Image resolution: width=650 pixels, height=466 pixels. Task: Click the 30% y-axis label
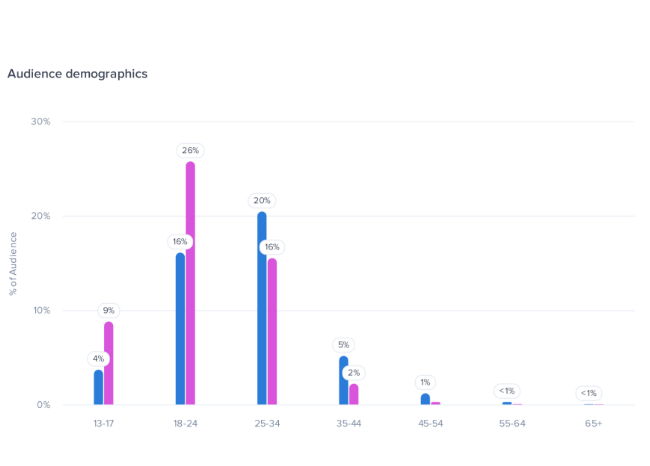41,122
